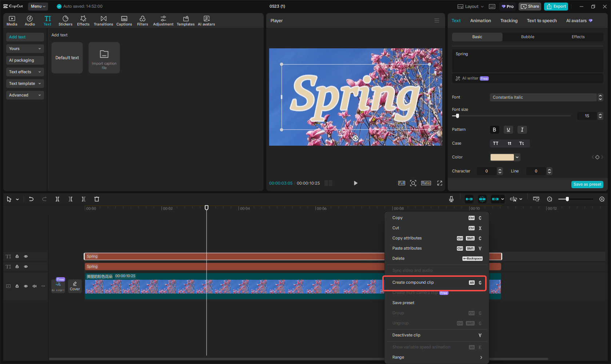Screen dimensions: 611x364
Task: Click the player fullscreen expand icon
Action: pyautogui.click(x=440, y=183)
